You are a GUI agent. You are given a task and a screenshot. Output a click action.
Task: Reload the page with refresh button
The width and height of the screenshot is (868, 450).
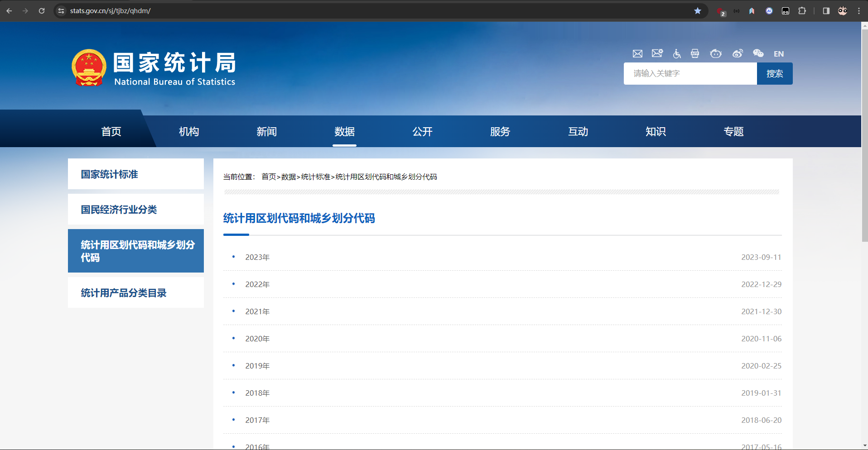(x=42, y=11)
